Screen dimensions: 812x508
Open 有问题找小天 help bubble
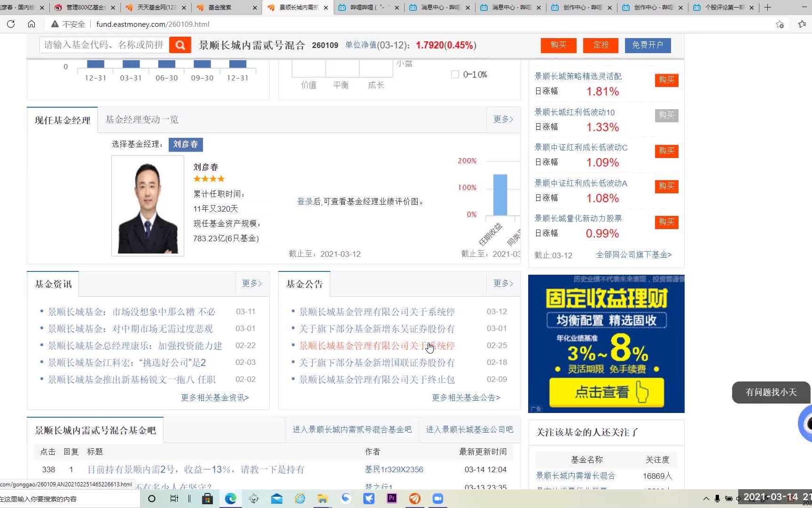771,392
